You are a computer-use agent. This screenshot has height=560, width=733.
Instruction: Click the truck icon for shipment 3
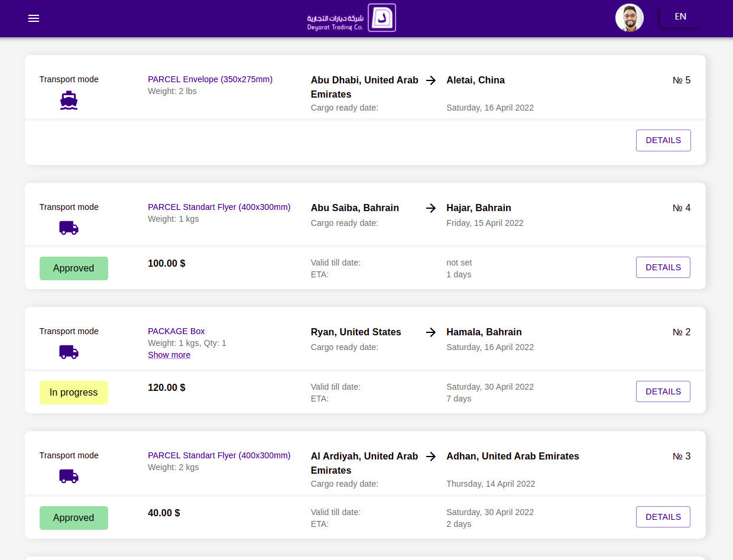pos(69,476)
